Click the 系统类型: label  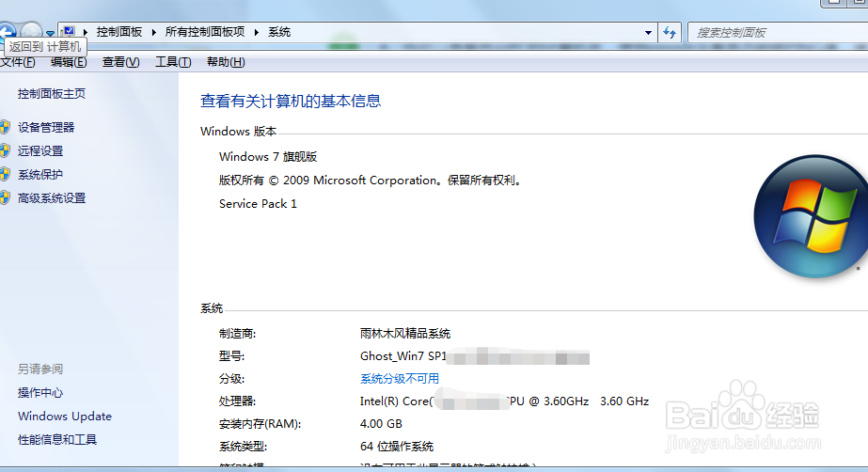(243, 446)
